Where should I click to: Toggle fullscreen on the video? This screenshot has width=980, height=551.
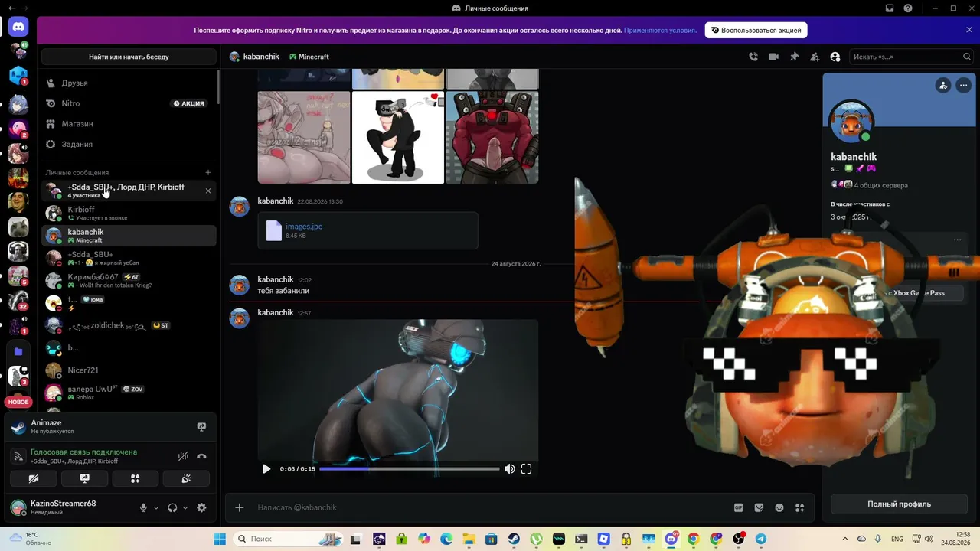click(x=526, y=469)
